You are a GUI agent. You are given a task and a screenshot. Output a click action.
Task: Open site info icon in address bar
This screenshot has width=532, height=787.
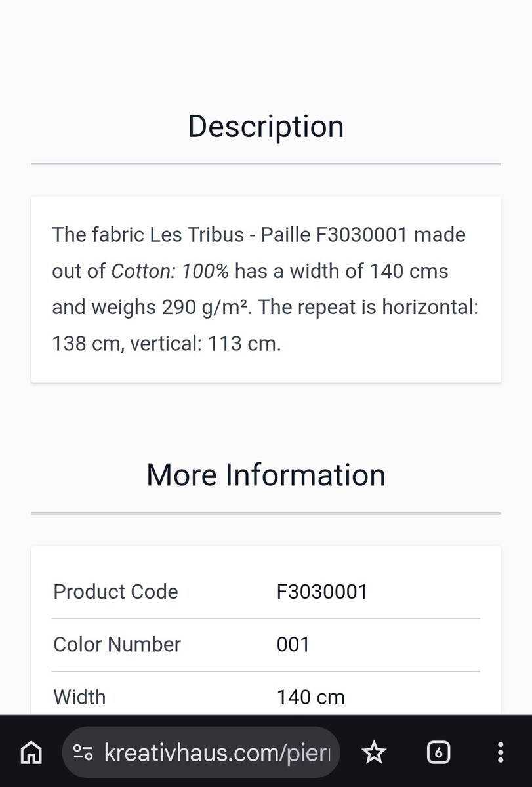pyautogui.click(x=83, y=753)
